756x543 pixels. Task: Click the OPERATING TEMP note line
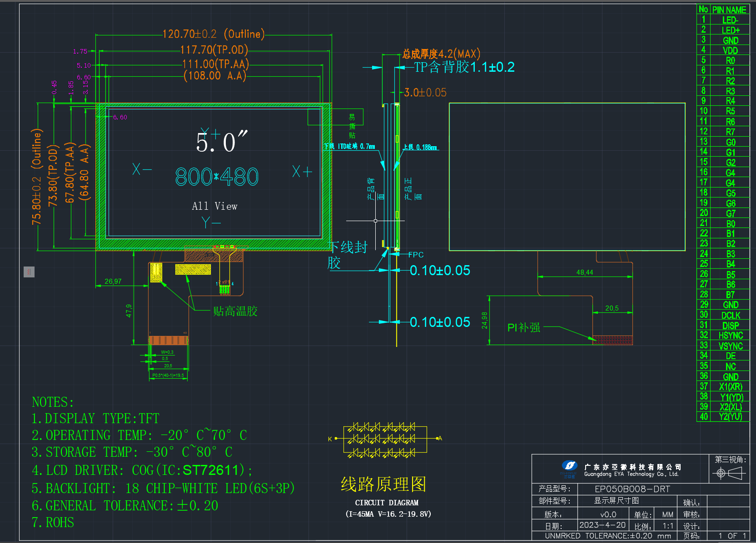point(139,435)
